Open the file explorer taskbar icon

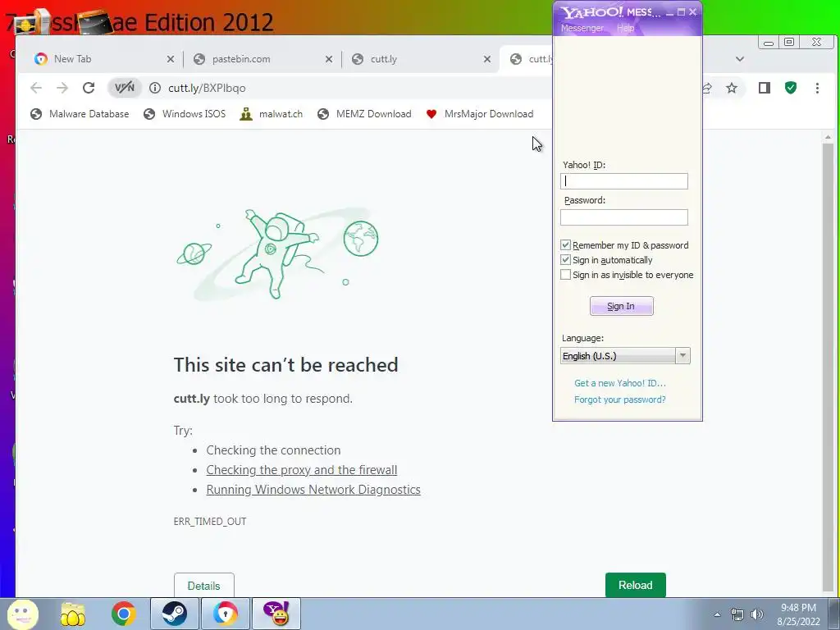(x=73, y=614)
